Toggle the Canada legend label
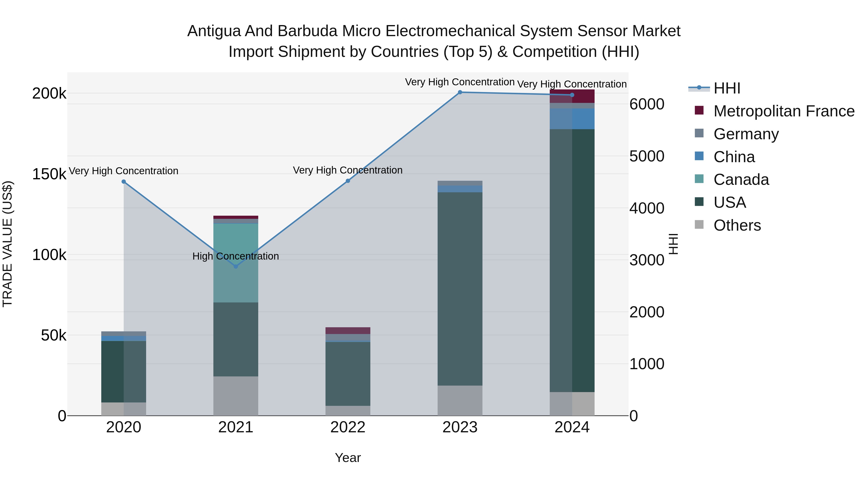 pos(741,180)
